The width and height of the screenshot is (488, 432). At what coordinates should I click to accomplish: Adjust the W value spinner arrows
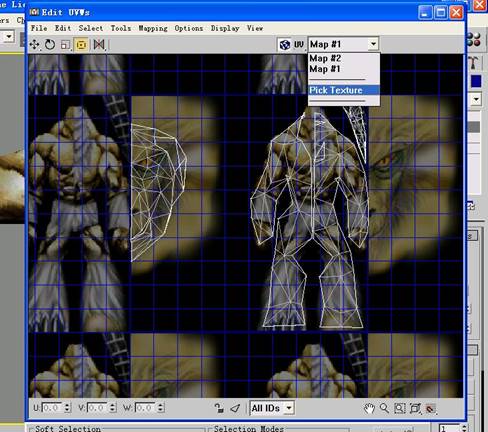pos(161,408)
